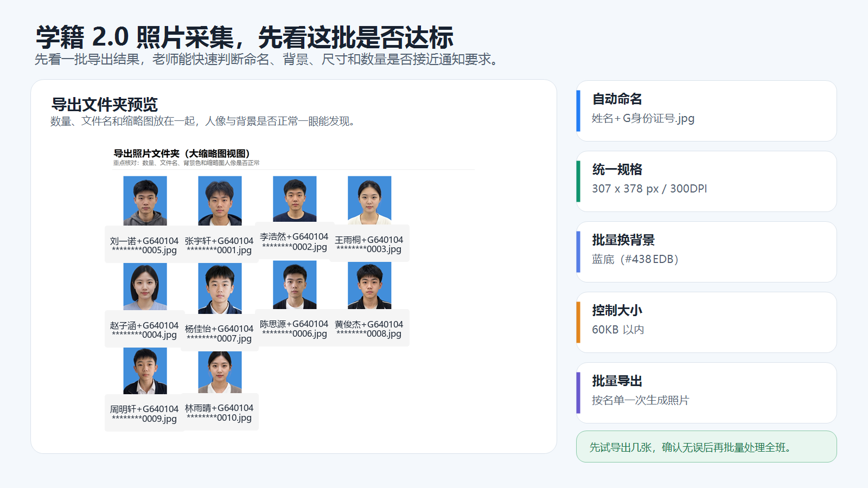The height and width of the screenshot is (488, 868).
Task: Select the file name ending 0007.jpg
Action: [x=219, y=333]
